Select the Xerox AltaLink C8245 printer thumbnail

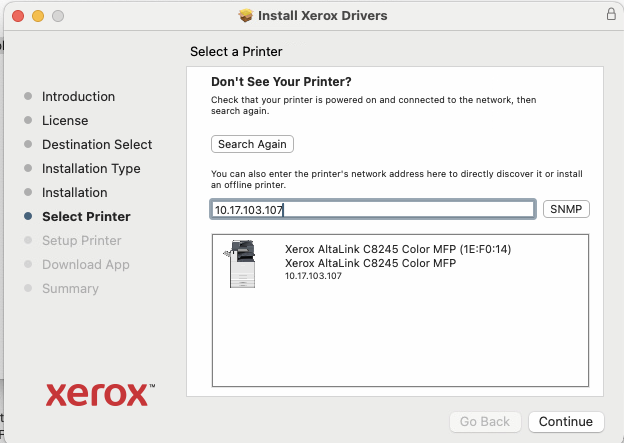[x=240, y=263]
